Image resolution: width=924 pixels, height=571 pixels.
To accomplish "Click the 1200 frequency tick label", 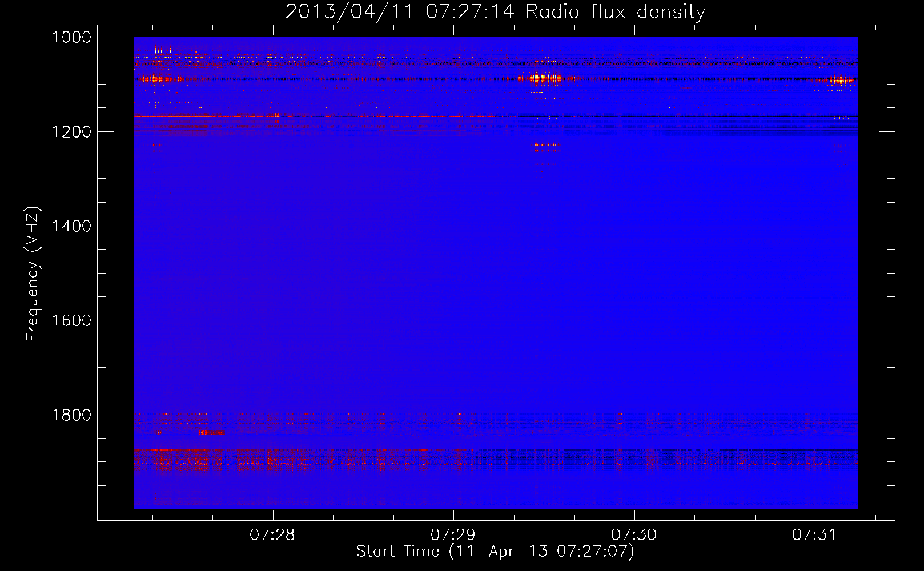I will coord(72,132).
